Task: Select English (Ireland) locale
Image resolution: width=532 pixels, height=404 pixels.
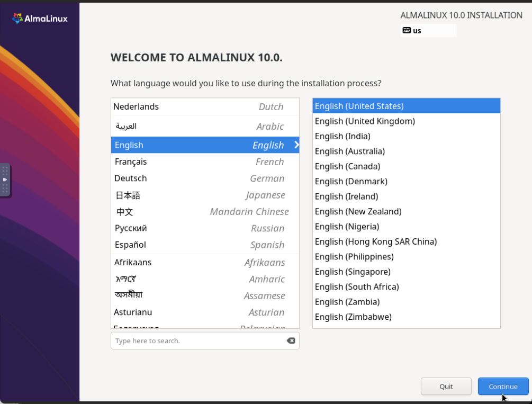Action: [406, 196]
